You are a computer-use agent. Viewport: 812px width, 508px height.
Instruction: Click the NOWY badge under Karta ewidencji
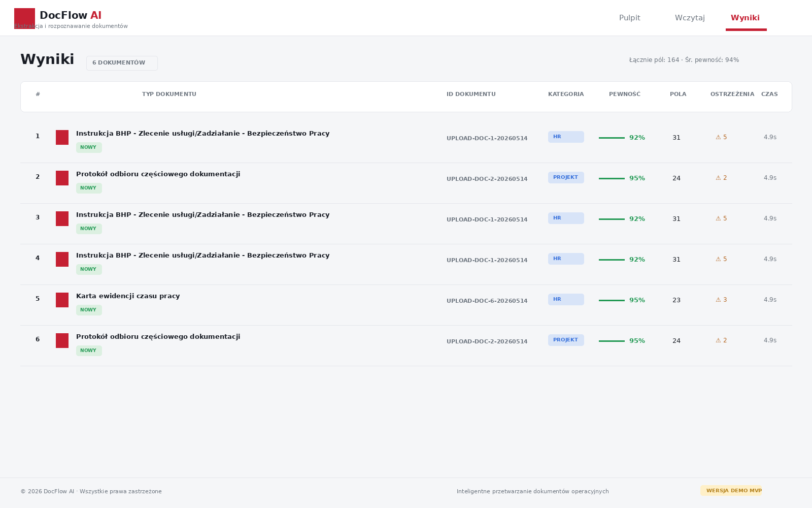pos(89,310)
